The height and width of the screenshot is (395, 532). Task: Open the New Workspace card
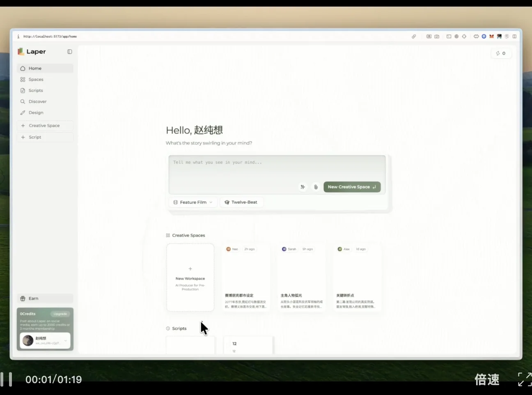(190, 278)
